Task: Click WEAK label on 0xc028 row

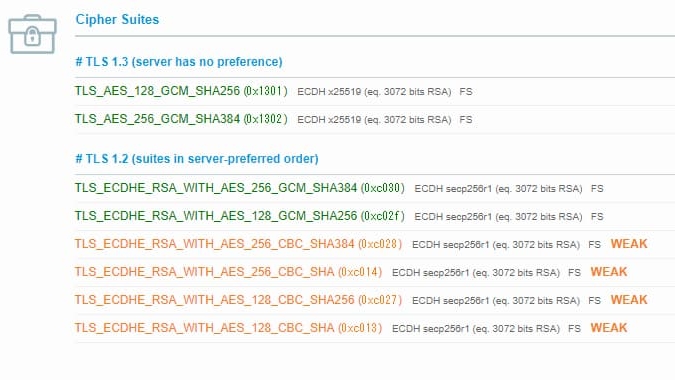Action: click(629, 244)
